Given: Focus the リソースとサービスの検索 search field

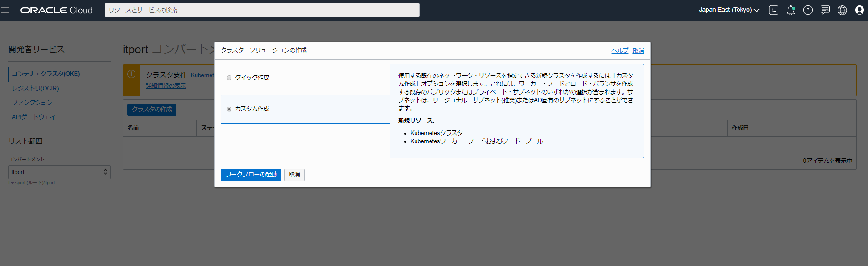Looking at the screenshot, I should (x=262, y=10).
